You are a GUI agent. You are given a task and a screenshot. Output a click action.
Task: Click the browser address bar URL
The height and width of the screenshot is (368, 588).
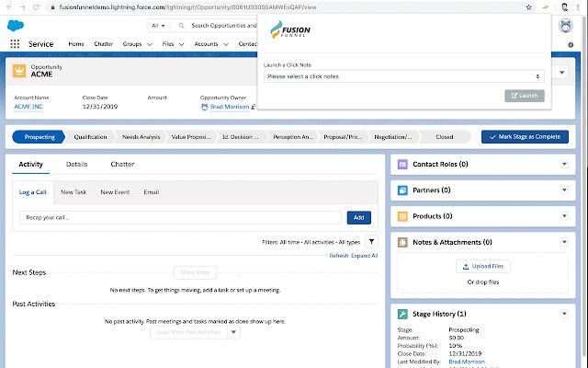pyautogui.click(x=187, y=7)
